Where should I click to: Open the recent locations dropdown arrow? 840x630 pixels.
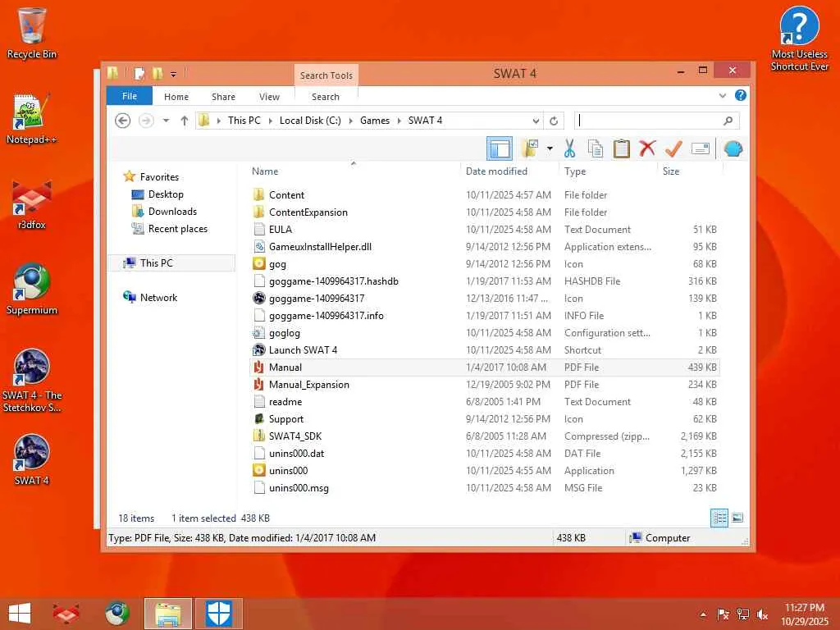166,121
